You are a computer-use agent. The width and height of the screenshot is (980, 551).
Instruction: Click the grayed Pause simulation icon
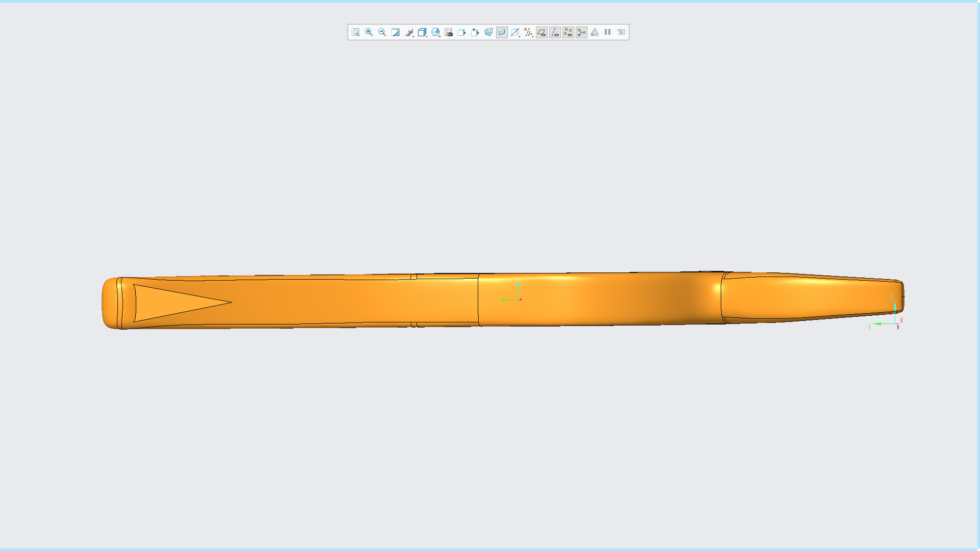click(x=608, y=32)
